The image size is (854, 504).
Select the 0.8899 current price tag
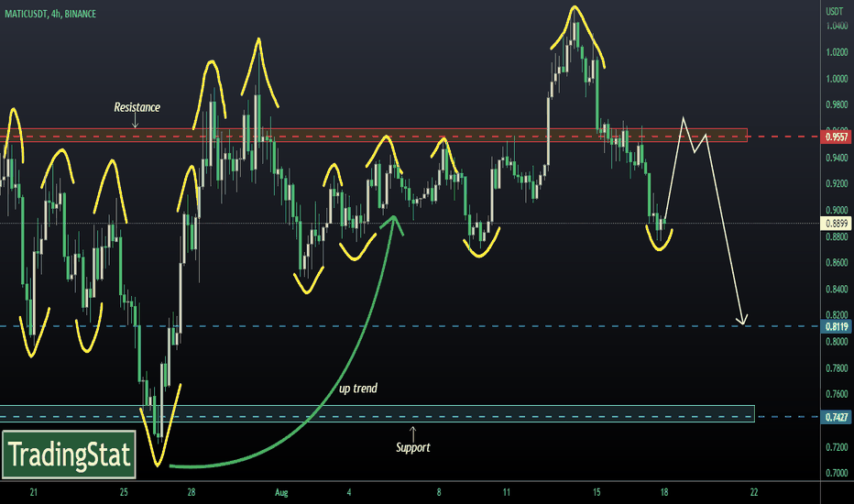[x=836, y=224]
